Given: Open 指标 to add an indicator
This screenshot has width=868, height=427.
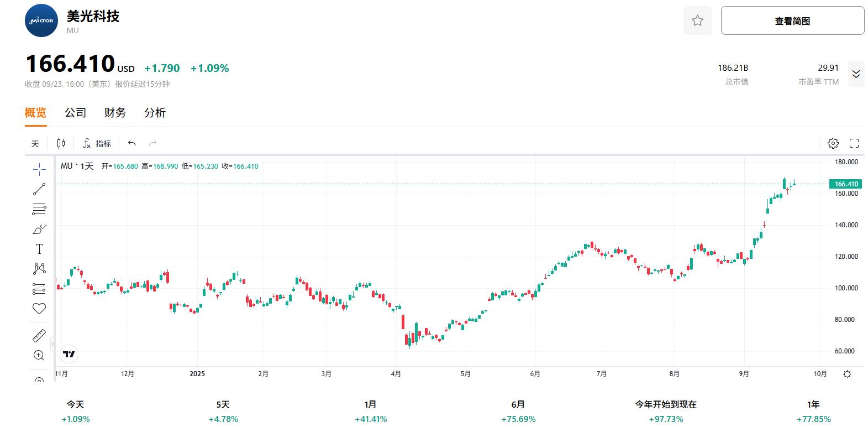Looking at the screenshot, I should (x=98, y=143).
